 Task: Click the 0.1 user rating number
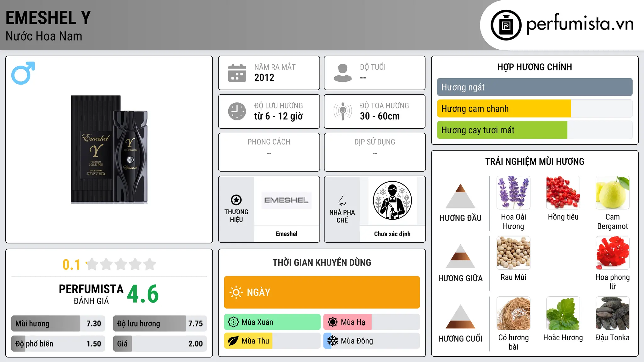pos(71,265)
